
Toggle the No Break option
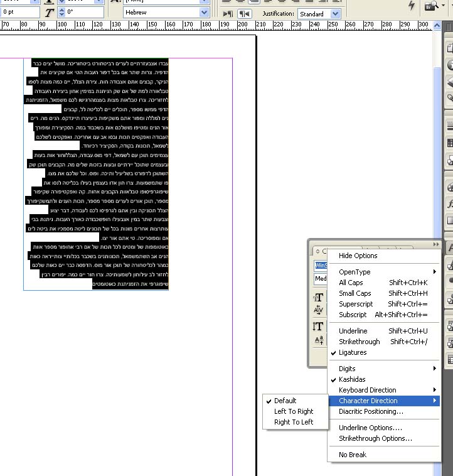pos(385,455)
